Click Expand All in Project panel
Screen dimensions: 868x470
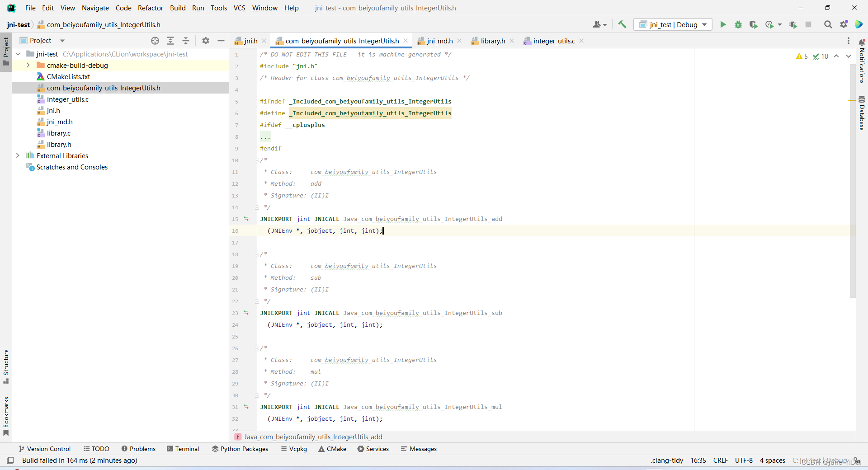click(x=170, y=41)
